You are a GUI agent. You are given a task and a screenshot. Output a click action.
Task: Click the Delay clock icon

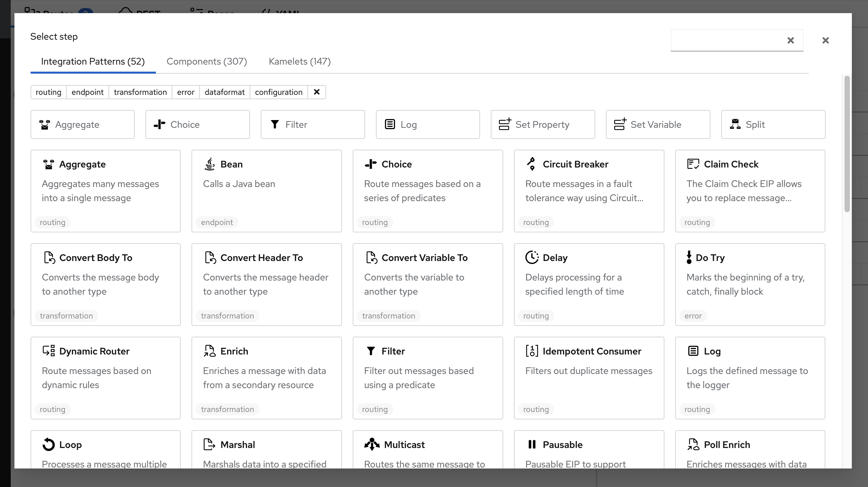[x=532, y=257]
